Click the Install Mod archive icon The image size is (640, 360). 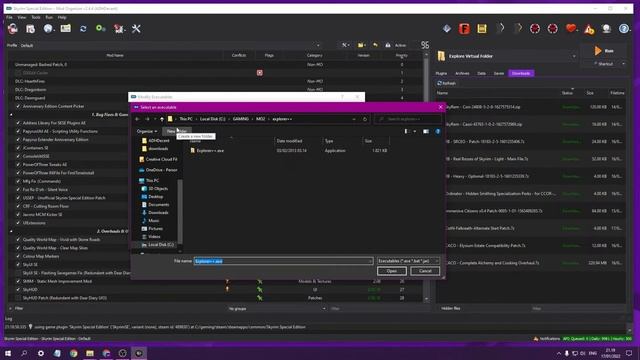click(31, 29)
